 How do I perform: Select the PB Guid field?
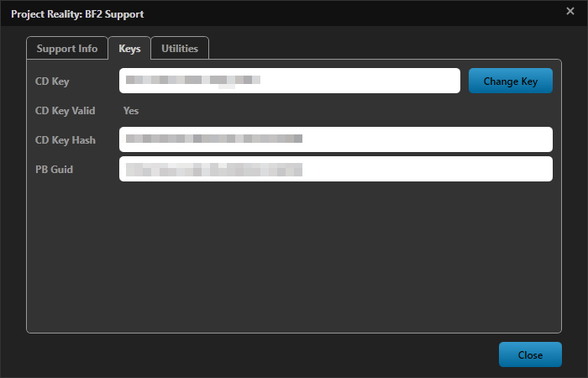[336, 169]
